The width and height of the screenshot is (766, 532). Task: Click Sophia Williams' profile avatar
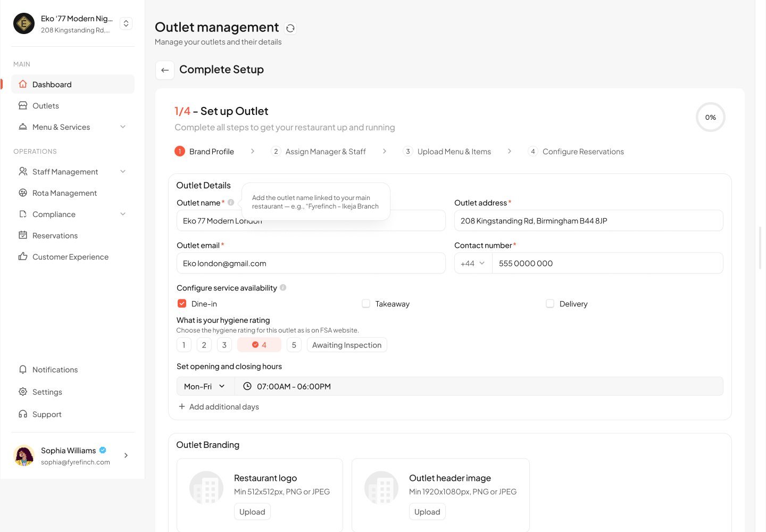(x=24, y=455)
